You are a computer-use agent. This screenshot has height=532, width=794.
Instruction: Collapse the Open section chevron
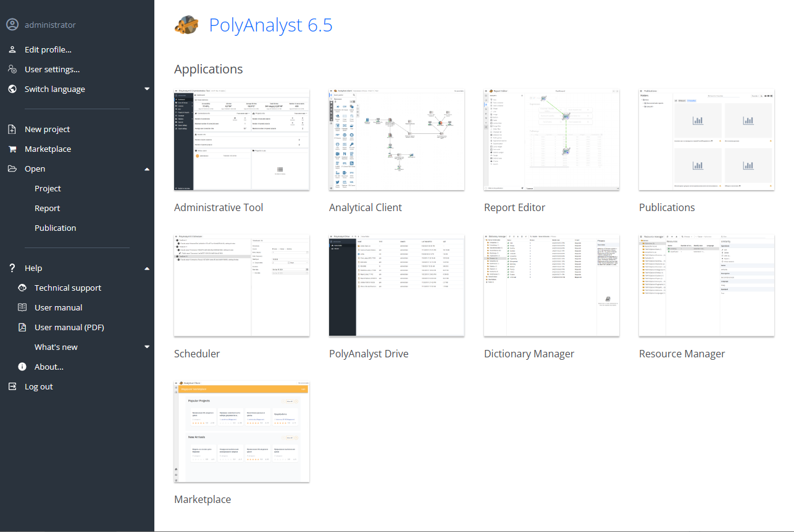[x=147, y=168]
